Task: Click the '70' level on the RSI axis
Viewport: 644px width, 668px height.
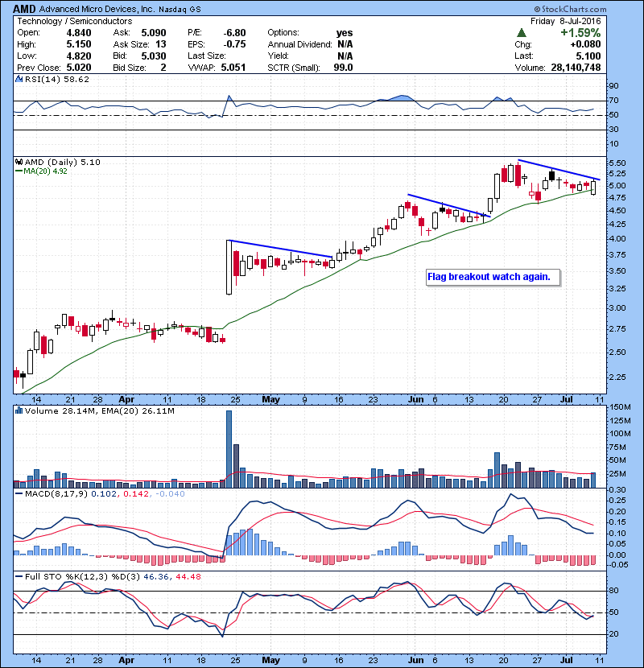Action: pyautogui.click(x=613, y=101)
